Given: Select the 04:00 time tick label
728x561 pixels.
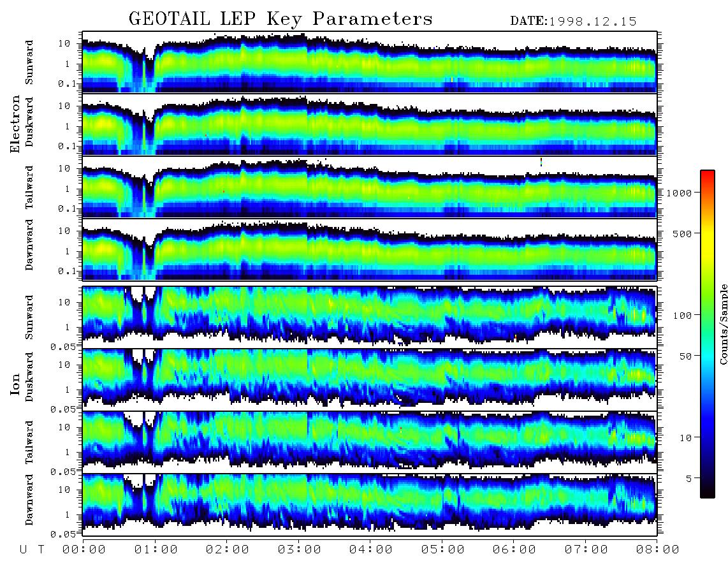Looking at the screenshot, I should pyautogui.click(x=371, y=550).
